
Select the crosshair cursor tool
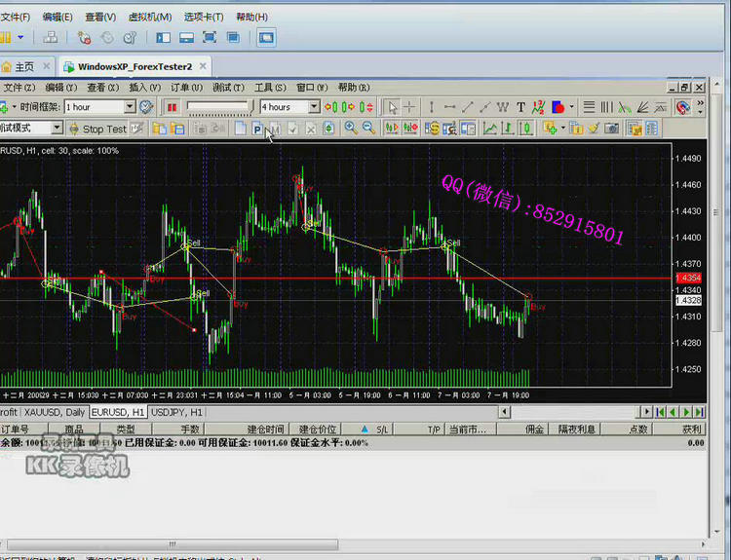click(409, 107)
